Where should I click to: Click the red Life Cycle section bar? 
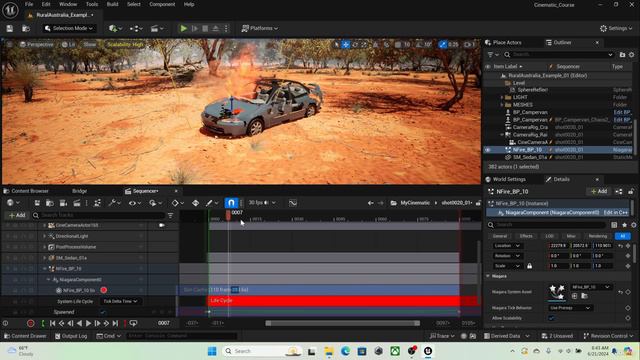click(343, 301)
